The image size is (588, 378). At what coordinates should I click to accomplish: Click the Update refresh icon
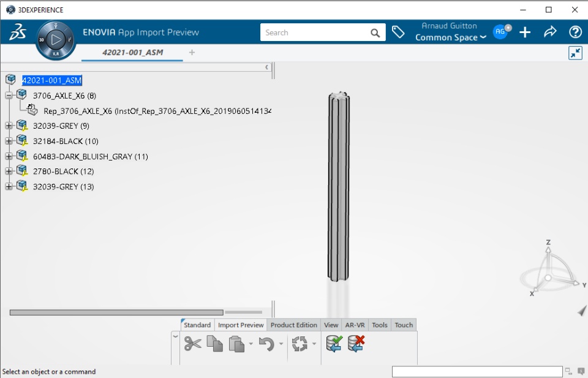point(300,344)
